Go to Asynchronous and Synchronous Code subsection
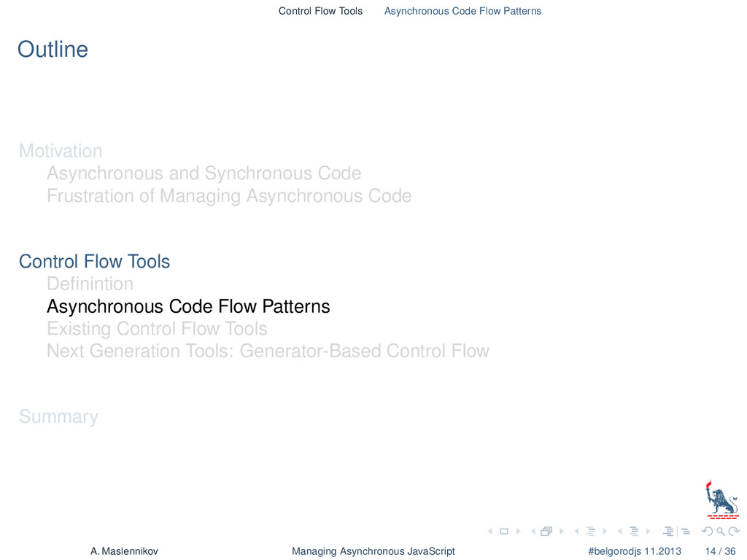747x560 pixels. click(x=204, y=174)
